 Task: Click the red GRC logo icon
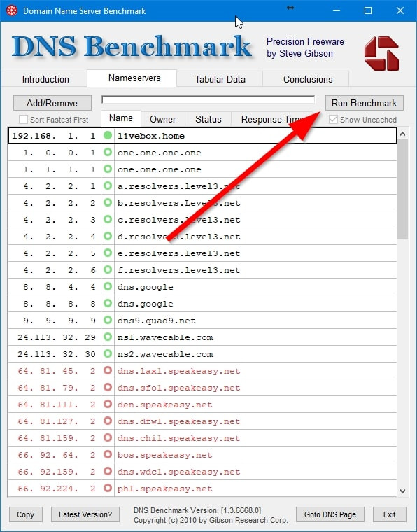tap(381, 54)
